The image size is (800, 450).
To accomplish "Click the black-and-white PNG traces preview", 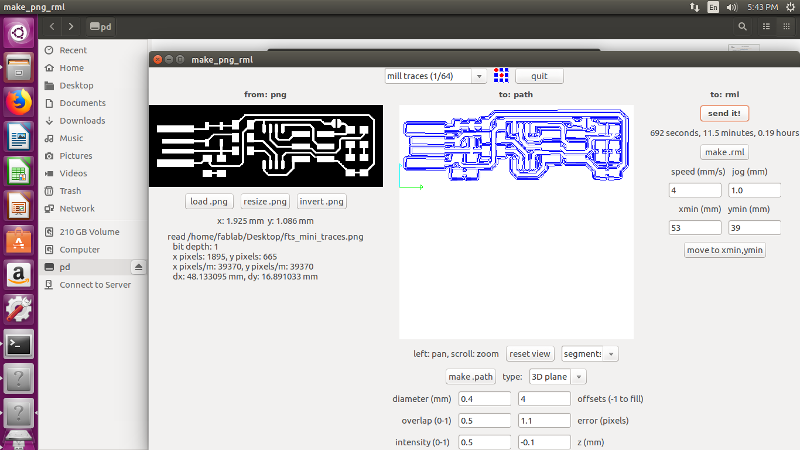I will coord(266,146).
